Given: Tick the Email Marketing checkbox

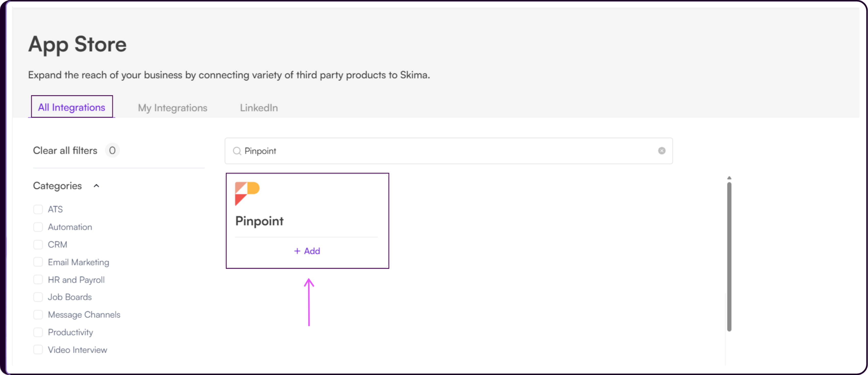Looking at the screenshot, I should coord(38,262).
